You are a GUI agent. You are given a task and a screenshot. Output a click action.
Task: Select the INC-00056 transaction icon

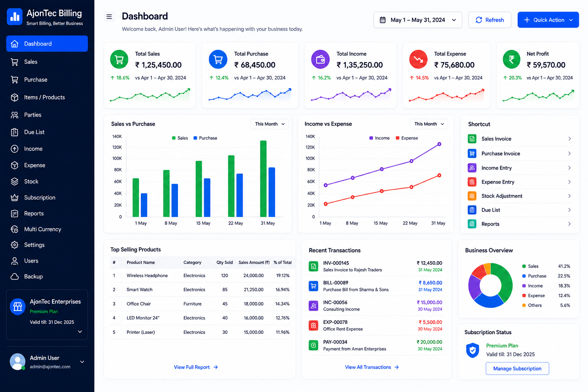(x=314, y=305)
